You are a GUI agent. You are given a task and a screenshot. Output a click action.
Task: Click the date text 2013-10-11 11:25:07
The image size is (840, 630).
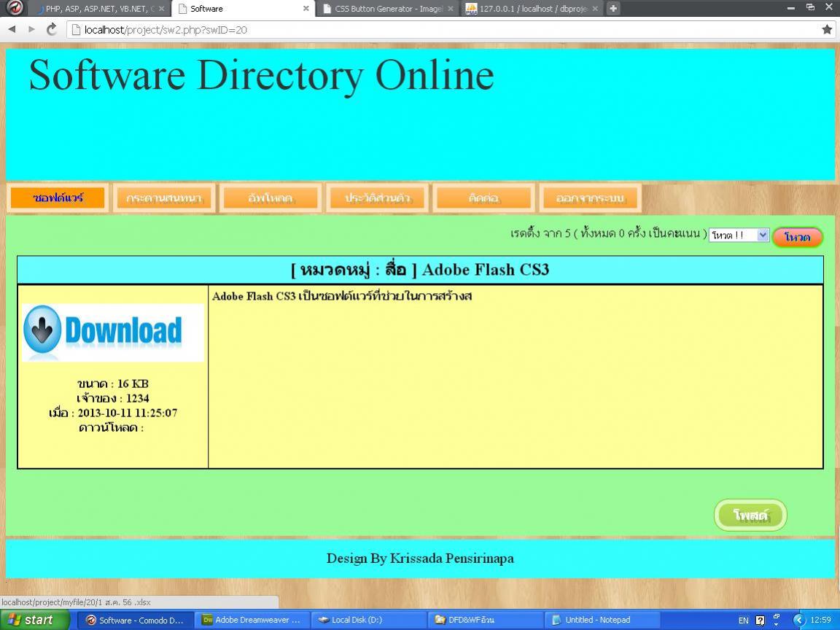pos(128,413)
